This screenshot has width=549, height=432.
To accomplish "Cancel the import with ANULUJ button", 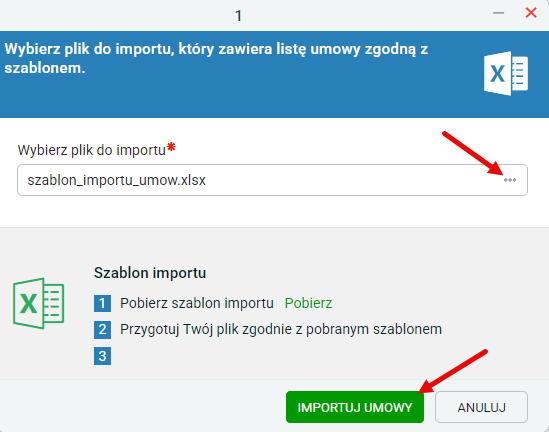I will [481, 407].
